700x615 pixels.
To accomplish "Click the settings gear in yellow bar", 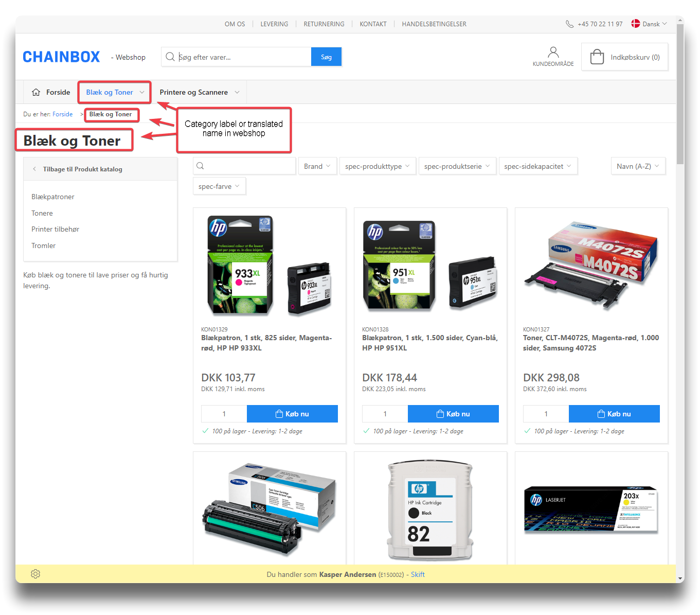I will [x=35, y=574].
